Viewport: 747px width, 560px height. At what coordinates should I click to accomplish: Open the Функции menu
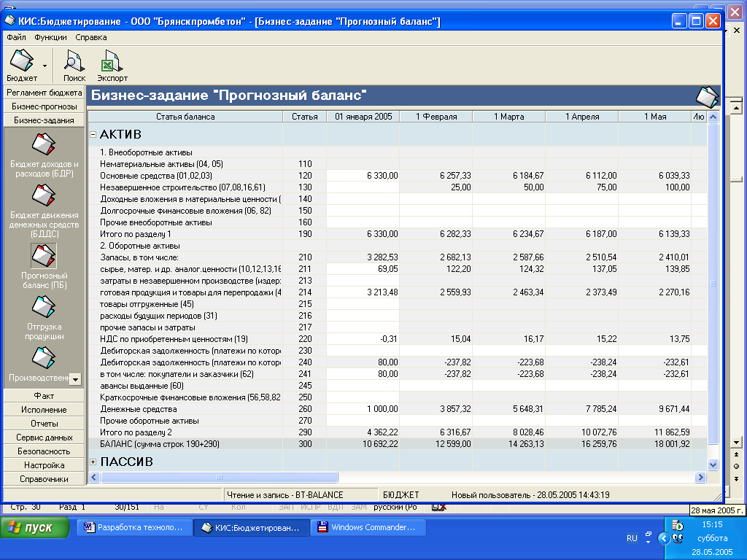click(50, 37)
